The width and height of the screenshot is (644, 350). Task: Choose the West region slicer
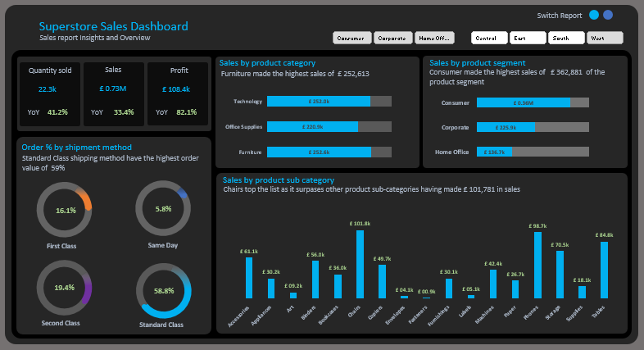click(x=605, y=38)
